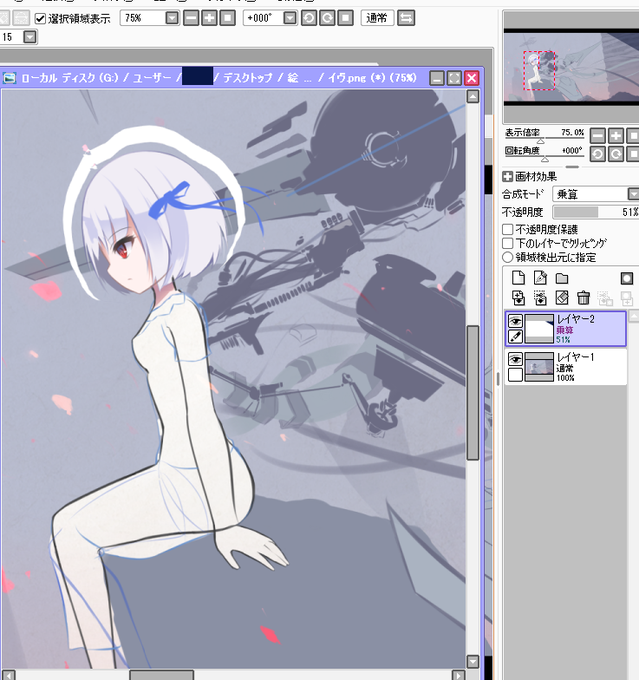This screenshot has width=639, height=680.
Task: Click the 通常 button in toolbar
Action: click(377, 18)
